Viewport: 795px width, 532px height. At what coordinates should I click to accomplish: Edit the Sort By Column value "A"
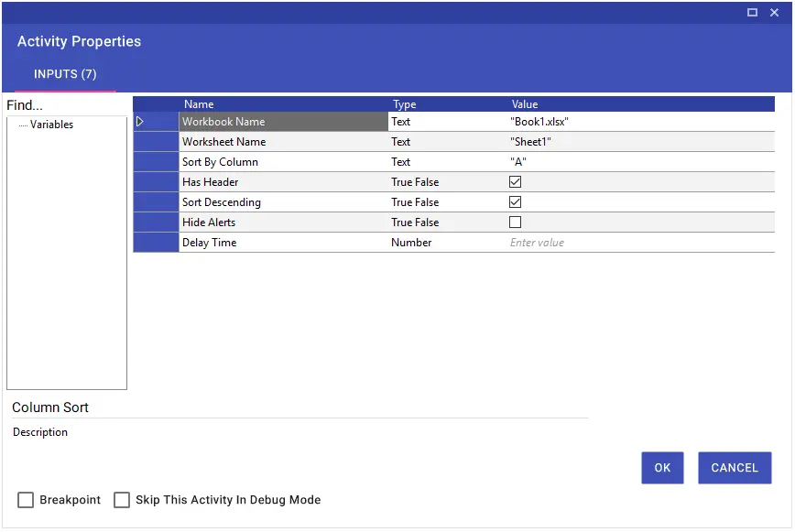pos(640,162)
